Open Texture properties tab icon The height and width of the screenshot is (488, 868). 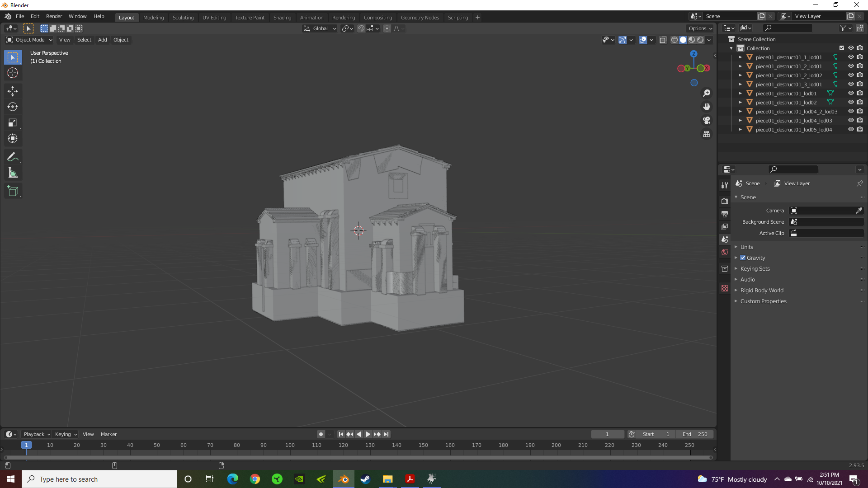pos(725,288)
